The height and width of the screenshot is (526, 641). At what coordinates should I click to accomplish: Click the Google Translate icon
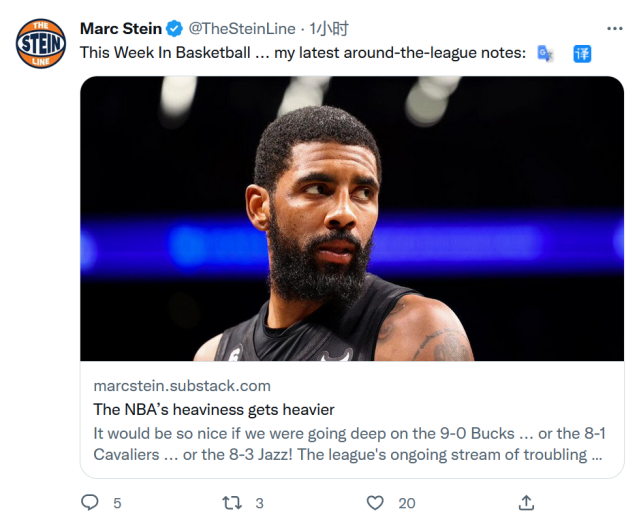pyautogui.click(x=545, y=54)
